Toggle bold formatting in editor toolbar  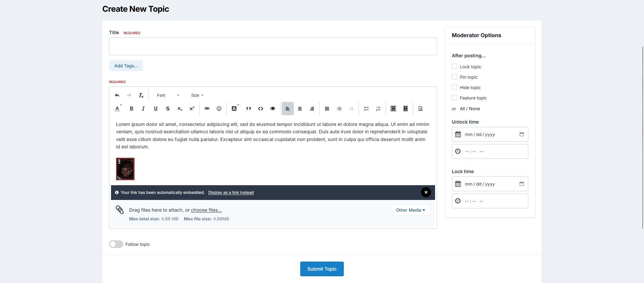[131, 109]
